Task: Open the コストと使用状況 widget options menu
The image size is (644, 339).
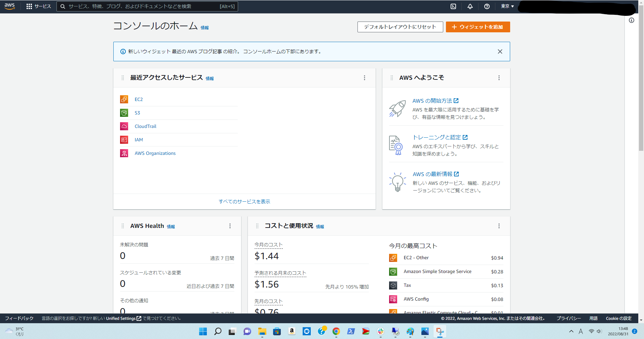Action: [499, 226]
